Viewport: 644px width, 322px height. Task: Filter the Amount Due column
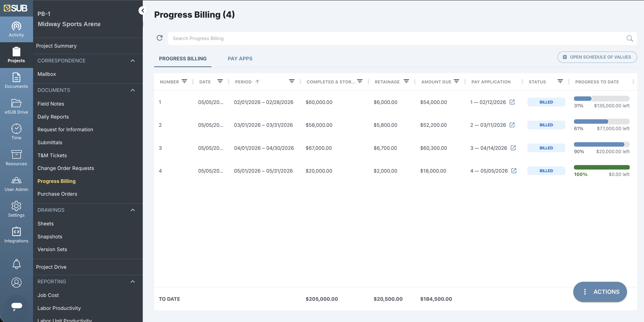coord(456,81)
